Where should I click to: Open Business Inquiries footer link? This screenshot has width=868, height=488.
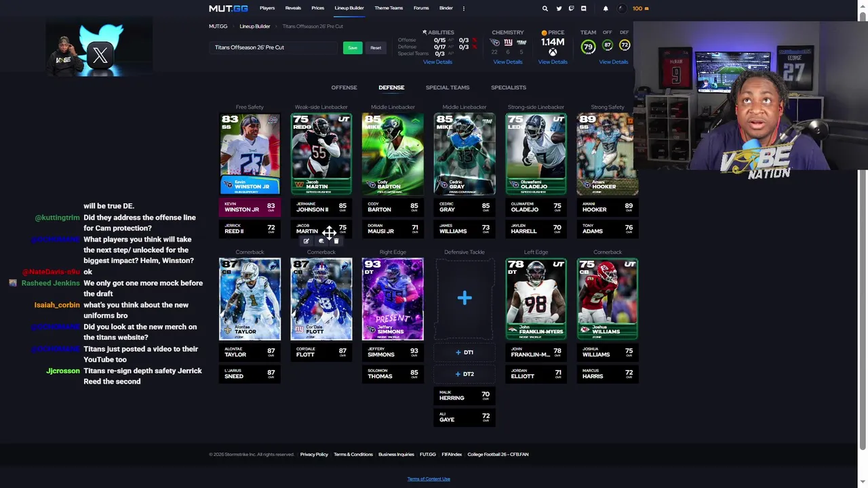[x=396, y=454]
